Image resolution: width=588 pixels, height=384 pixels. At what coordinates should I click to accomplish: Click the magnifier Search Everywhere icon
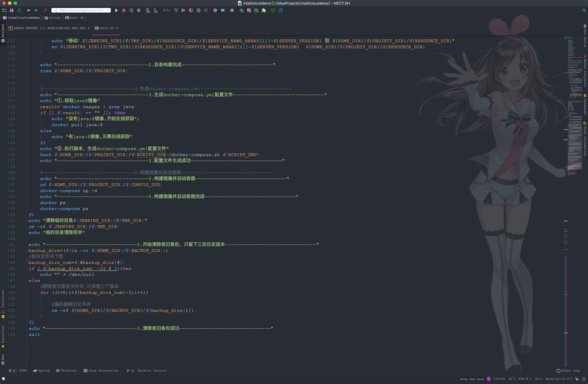coord(584,10)
